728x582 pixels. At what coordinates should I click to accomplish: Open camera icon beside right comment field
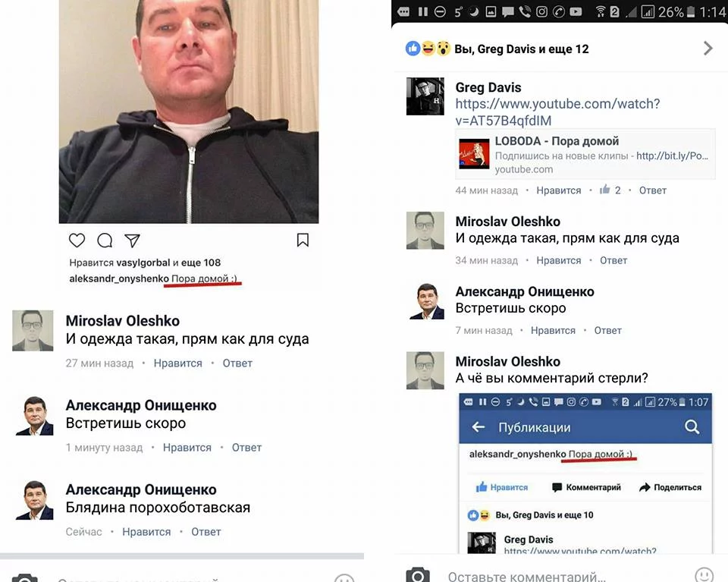pyautogui.click(x=418, y=575)
